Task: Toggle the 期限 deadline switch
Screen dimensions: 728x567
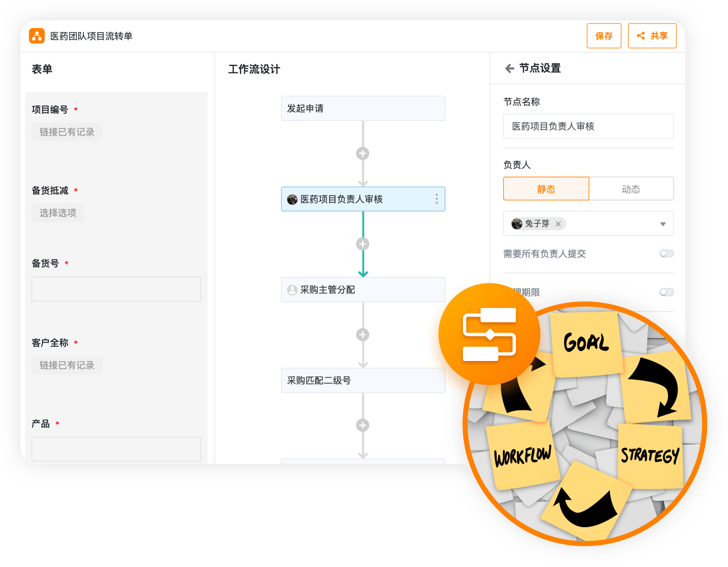Action: (666, 292)
